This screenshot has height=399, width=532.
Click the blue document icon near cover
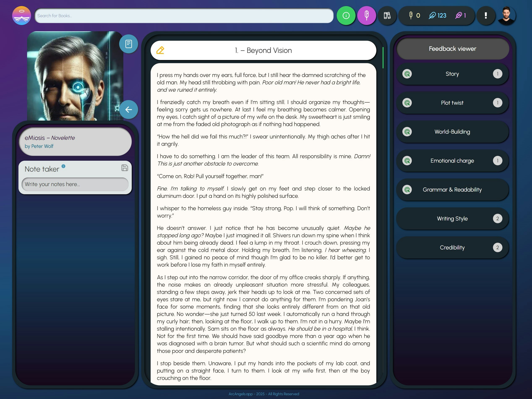pyautogui.click(x=128, y=44)
